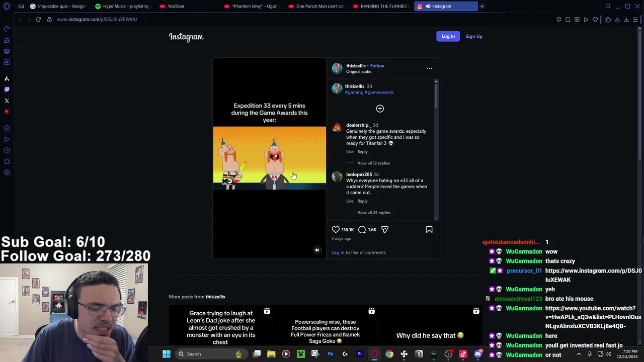Switch to the 'impossible quiz - Google' tab
The image size is (644, 362).
point(58,6)
